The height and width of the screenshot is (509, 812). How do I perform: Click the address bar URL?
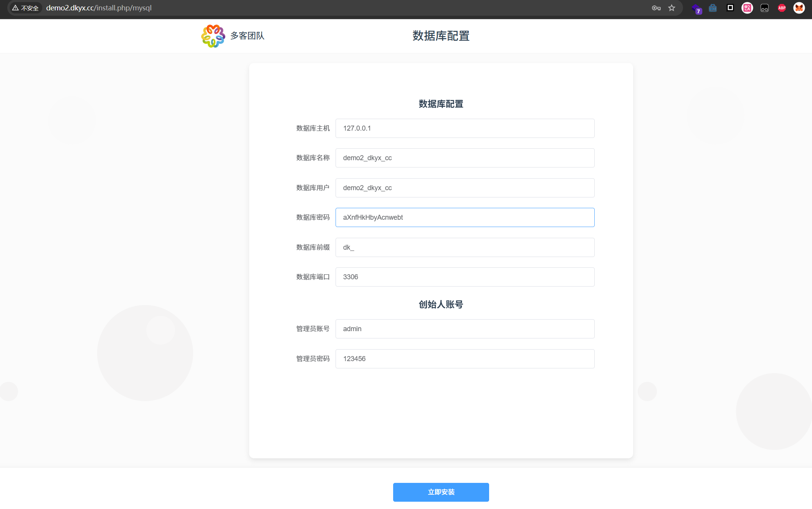point(99,7)
